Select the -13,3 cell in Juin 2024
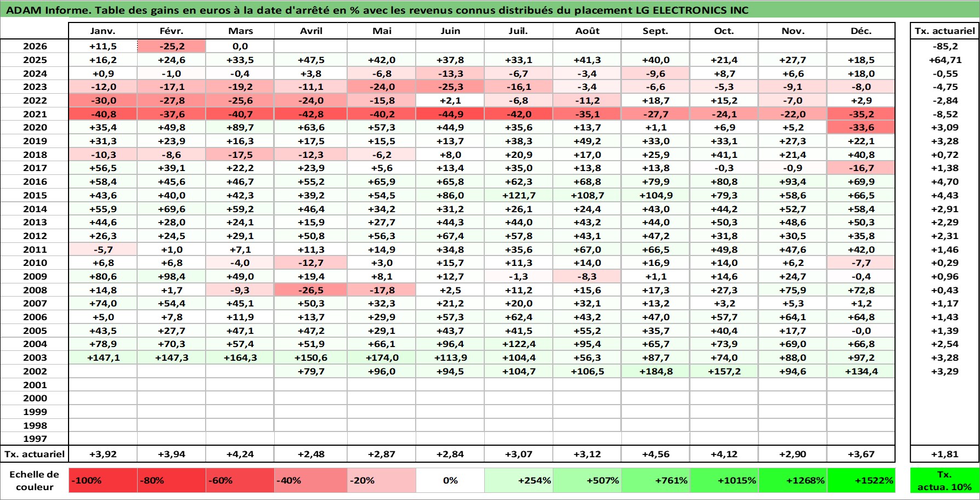This screenshot has width=980, height=500. click(x=450, y=73)
